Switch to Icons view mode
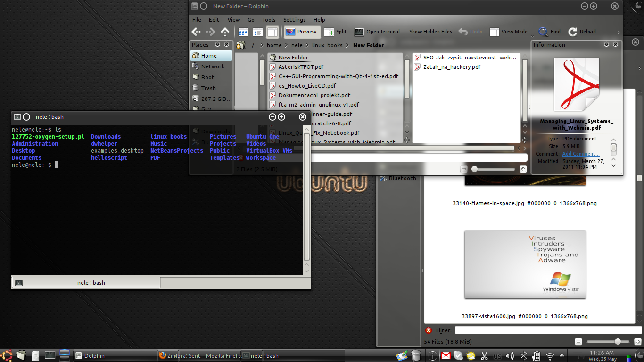Viewport: 644px width, 362px height. click(243, 32)
